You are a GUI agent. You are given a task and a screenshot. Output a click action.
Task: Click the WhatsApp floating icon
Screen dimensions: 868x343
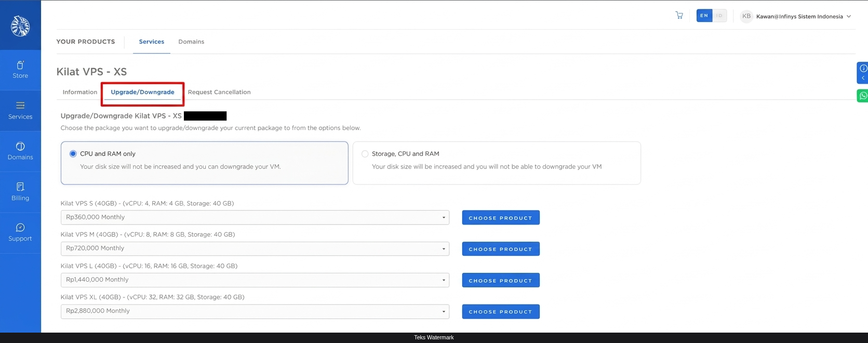click(862, 96)
